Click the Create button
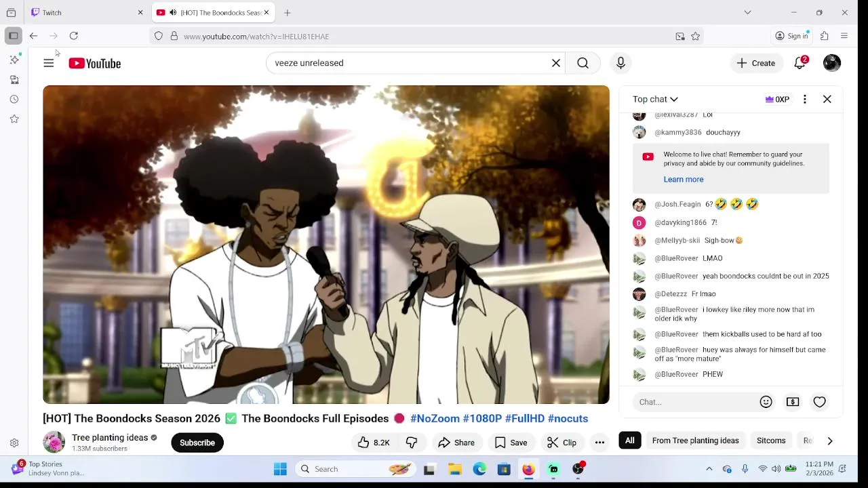 [x=756, y=63]
